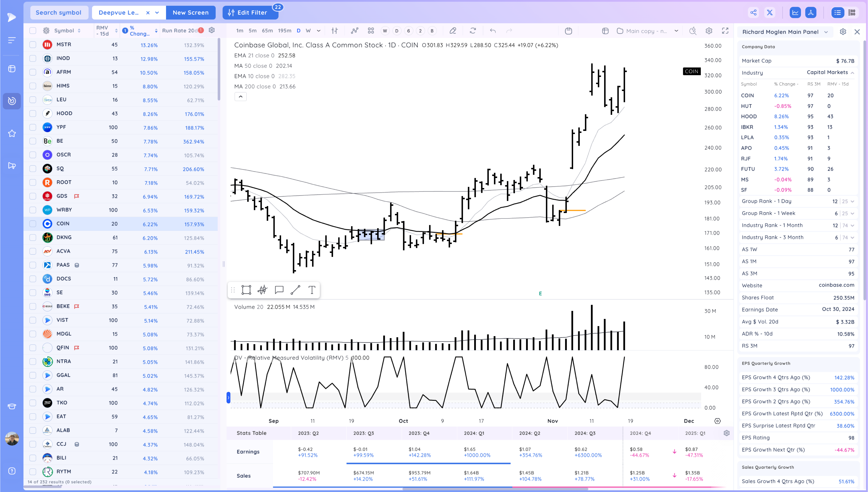Enter fullscreen chart mode
868x492 pixels.
725,31
